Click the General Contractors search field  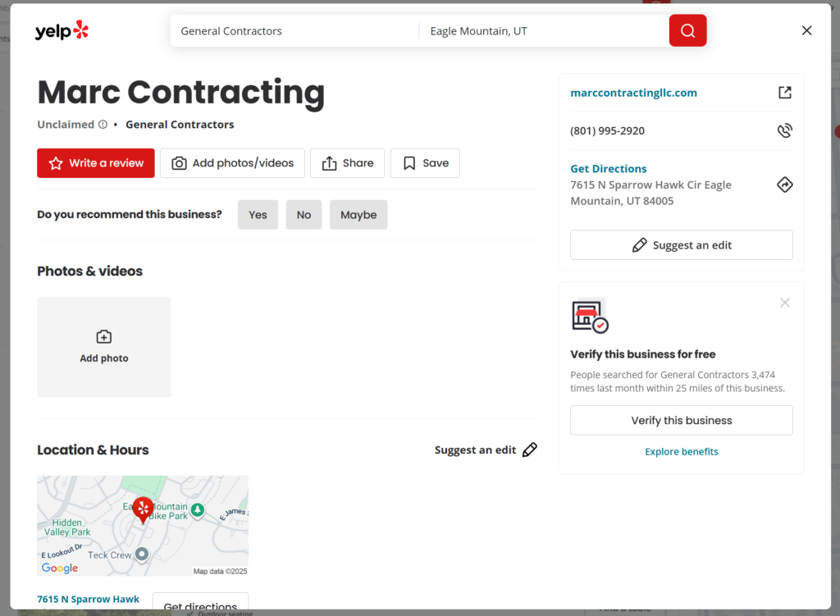[295, 31]
